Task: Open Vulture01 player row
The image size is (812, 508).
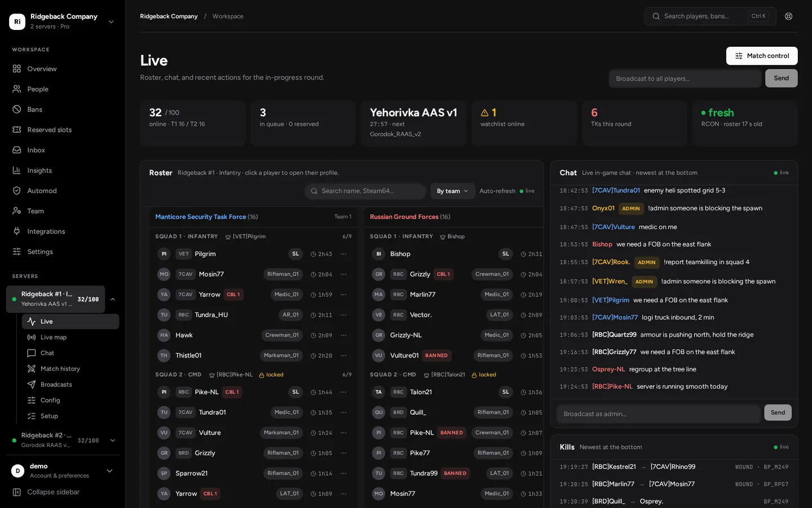Action: (457, 356)
